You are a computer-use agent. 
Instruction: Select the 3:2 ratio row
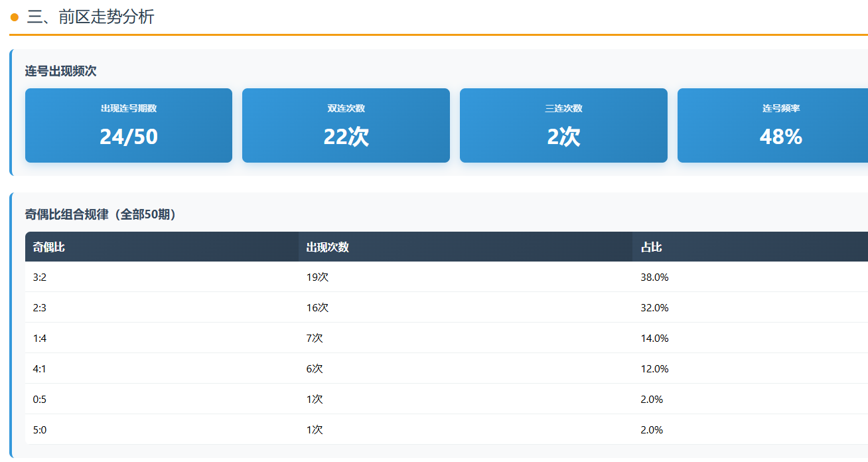tap(40, 277)
